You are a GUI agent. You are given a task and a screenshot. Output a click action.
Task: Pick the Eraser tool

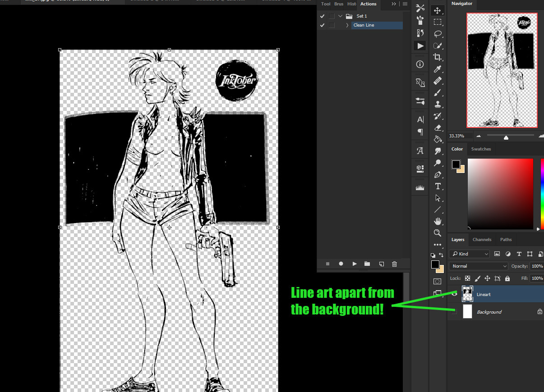click(x=438, y=128)
